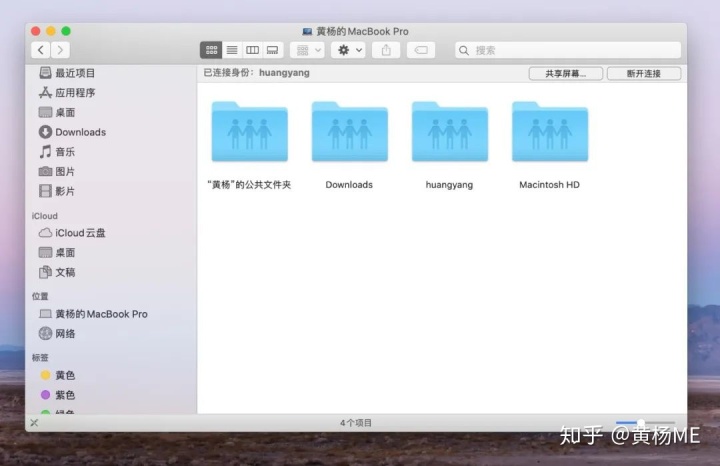Open 网络 in the sidebar
This screenshot has height=466, width=720.
pyautogui.click(x=57, y=334)
